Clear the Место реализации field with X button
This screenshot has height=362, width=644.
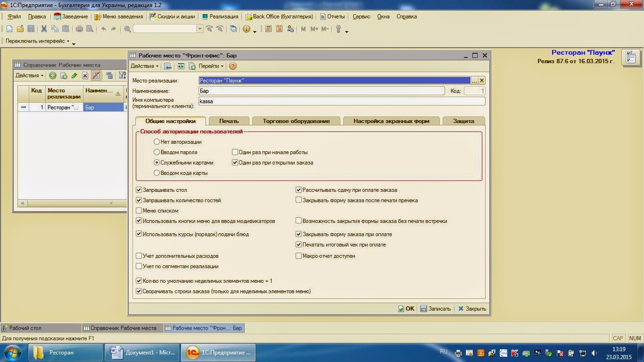tap(482, 81)
